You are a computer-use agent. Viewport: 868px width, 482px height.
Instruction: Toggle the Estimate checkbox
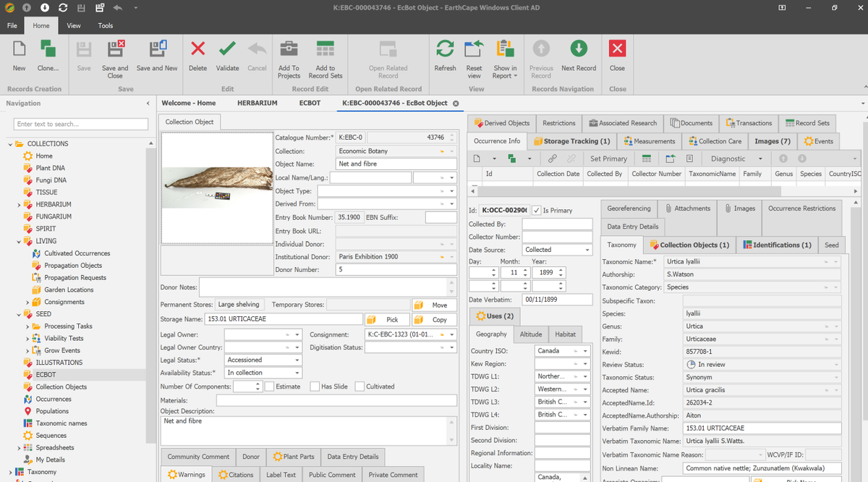tap(271, 386)
